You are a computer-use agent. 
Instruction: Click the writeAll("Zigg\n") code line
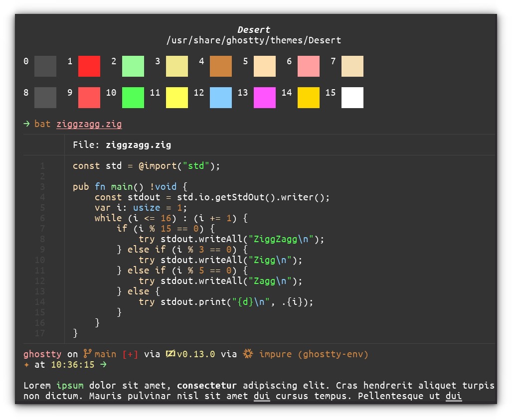click(x=220, y=260)
